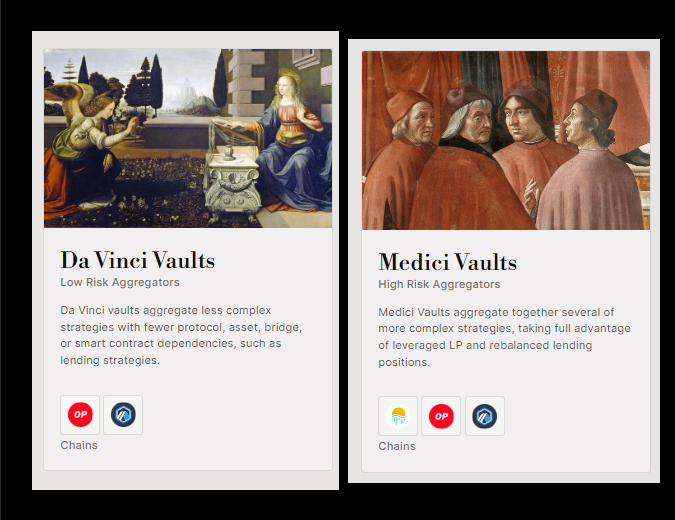Click the Medici Vaults description paragraph
675x520 pixels.
[504, 337]
